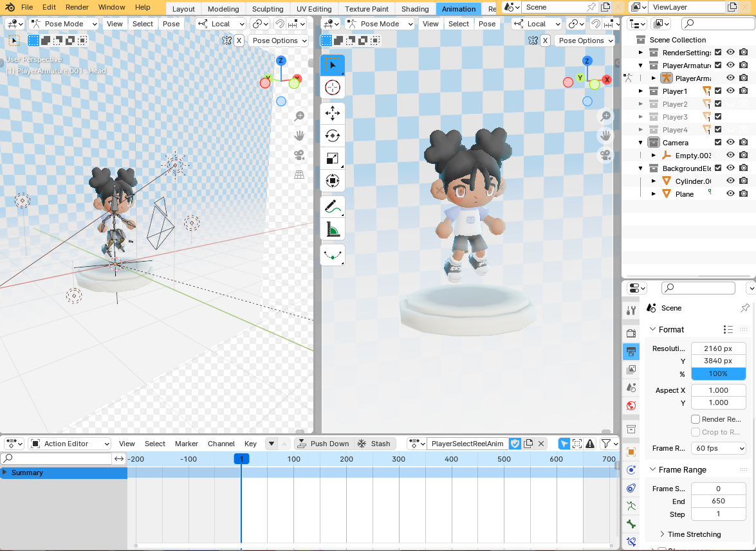Collapse the Camera collection in the outliner

pos(640,142)
